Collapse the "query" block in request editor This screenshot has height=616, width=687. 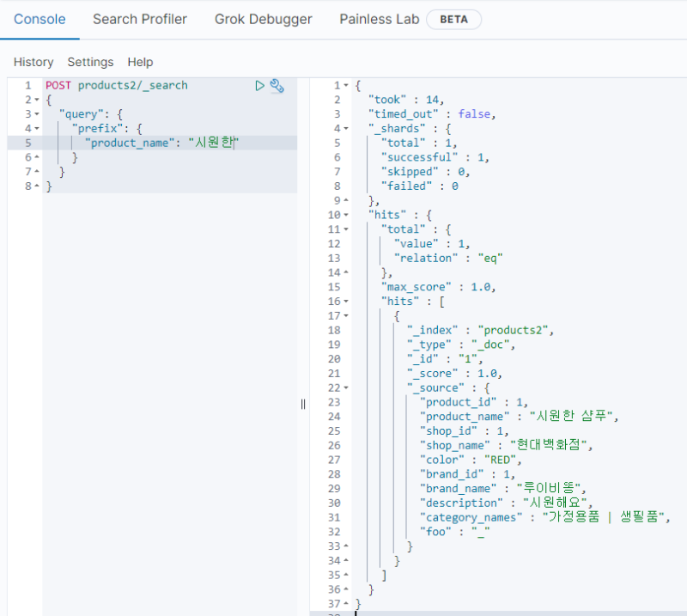tap(37, 114)
